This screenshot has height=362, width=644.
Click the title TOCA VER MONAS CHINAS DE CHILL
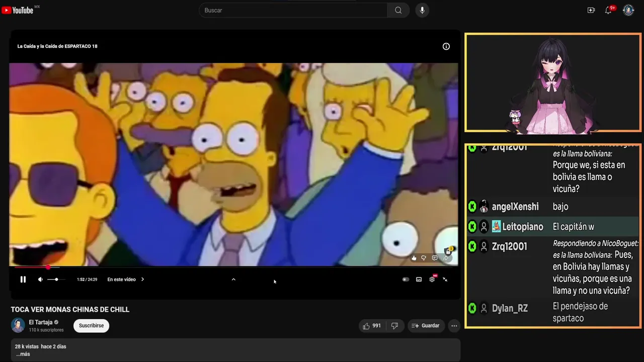coord(70,310)
